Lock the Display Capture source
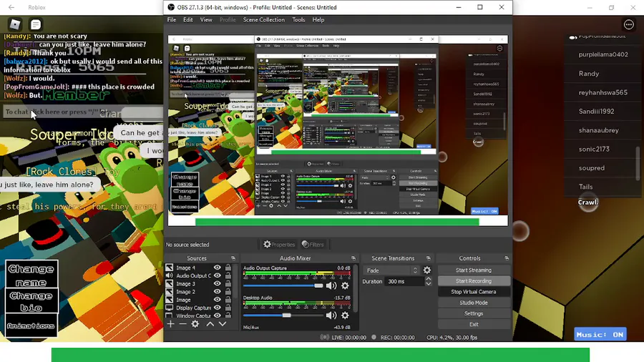The image size is (644, 362). click(x=228, y=308)
